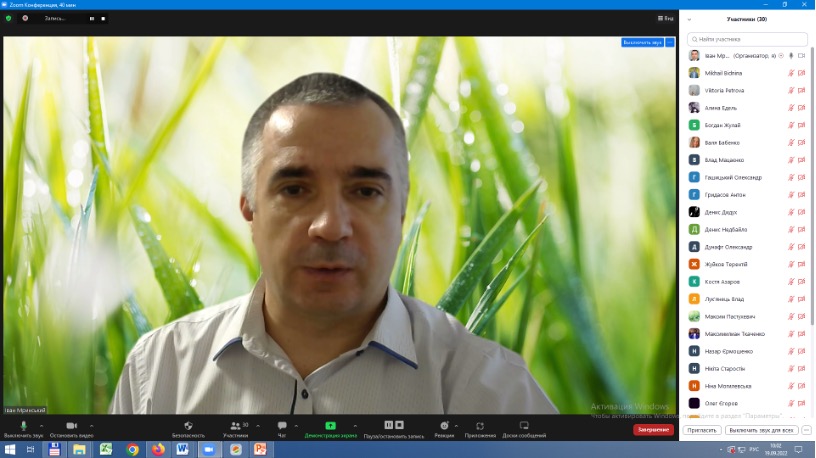The width and height of the screenshot is (816, 458).
Task: Open Участники people icon in toolbar
Action: (235, 425)
